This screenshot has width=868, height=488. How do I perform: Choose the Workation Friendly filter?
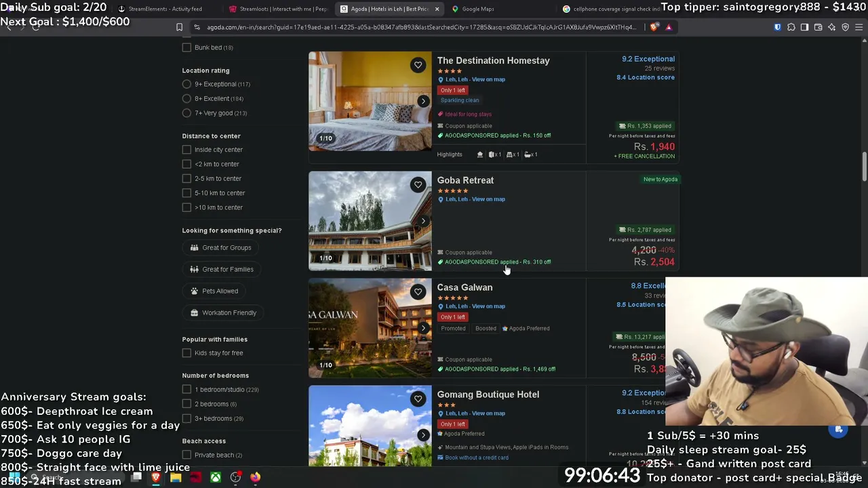click(x=223, y=312)
